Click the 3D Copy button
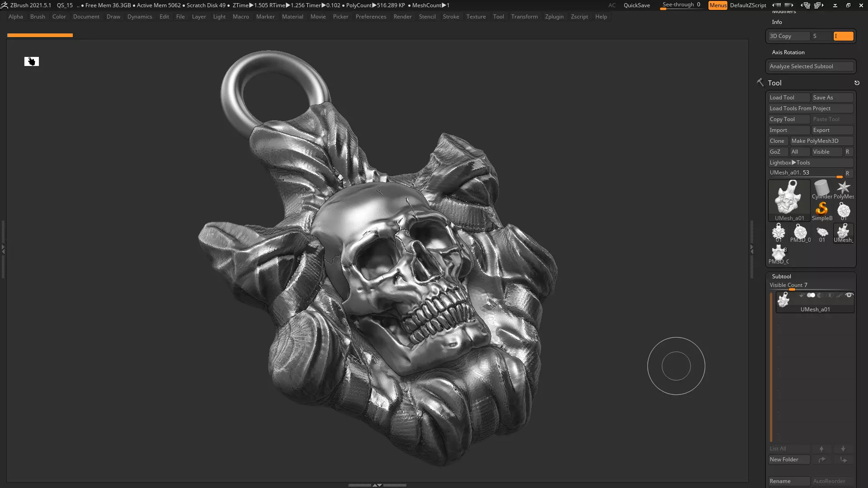868x488 pixels. (x=789, y=36)
